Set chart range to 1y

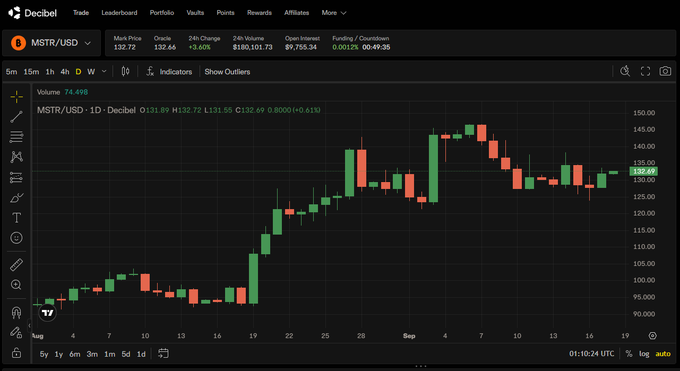pyautogui.click(x=59, y=354)
